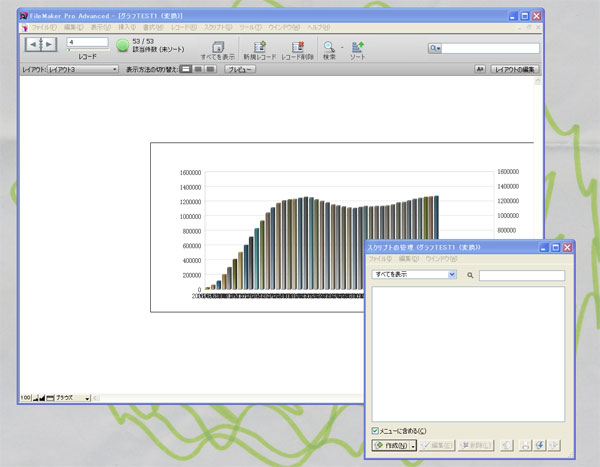This screenshot has height=467, width=600.
Task: Click the FileMaker application icon in the menu bar
Action: coord(24,28)
